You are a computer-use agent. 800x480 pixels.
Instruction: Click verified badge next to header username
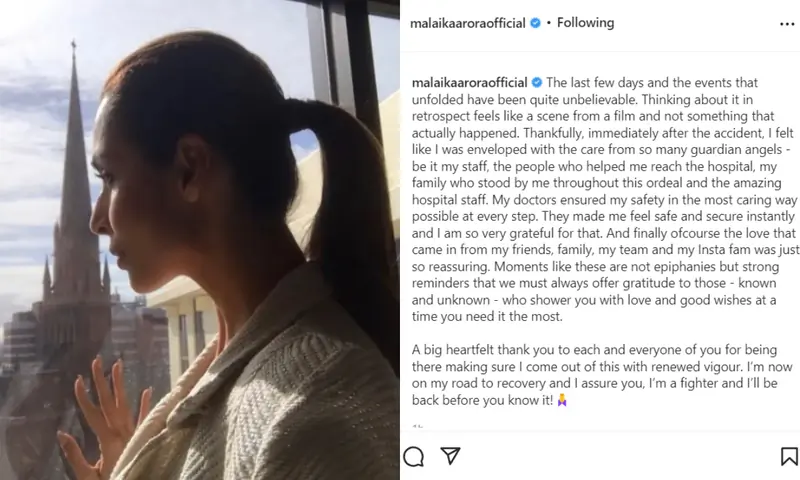point(535,23)
